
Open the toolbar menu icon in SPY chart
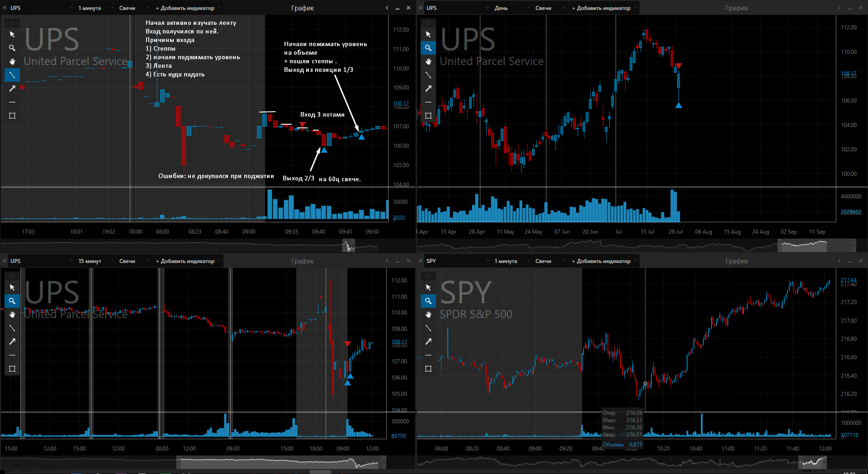(x=428, y=276)
